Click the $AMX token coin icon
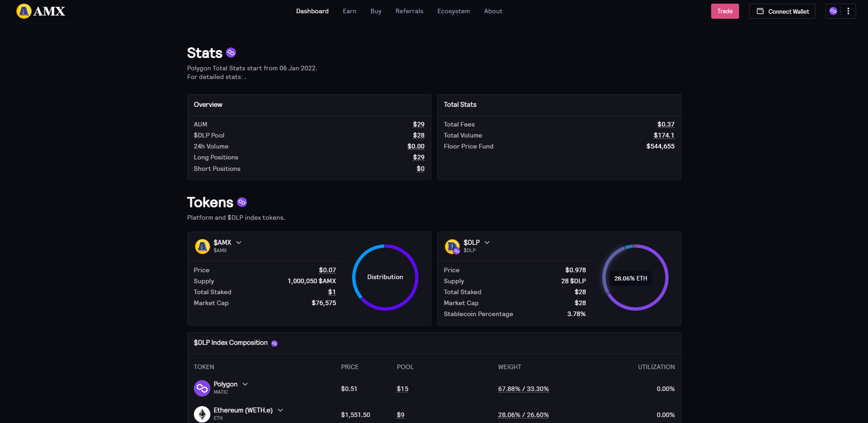Viewport: 868px width, 423px height. pos(202,246)
